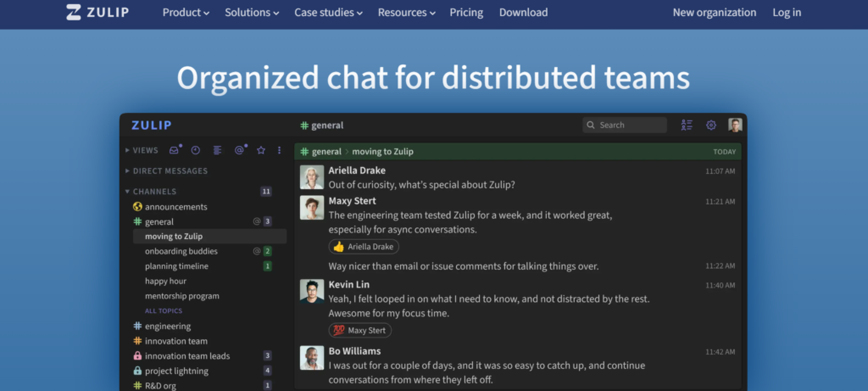
Task: Go to the Pricing page
Action: (x=466, y=12)
